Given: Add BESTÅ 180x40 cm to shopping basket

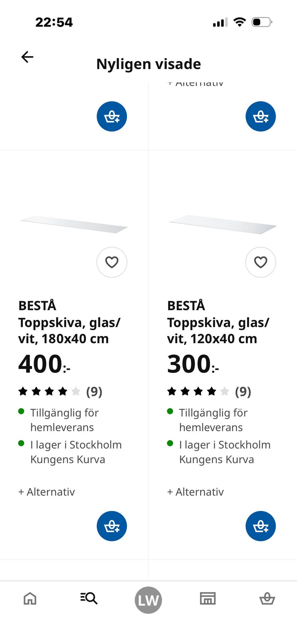Looking at the screenshot, I should (x=112, y=526).
